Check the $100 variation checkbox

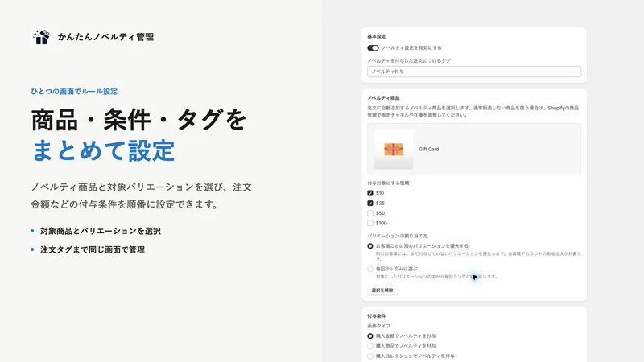tap(370, 224)
